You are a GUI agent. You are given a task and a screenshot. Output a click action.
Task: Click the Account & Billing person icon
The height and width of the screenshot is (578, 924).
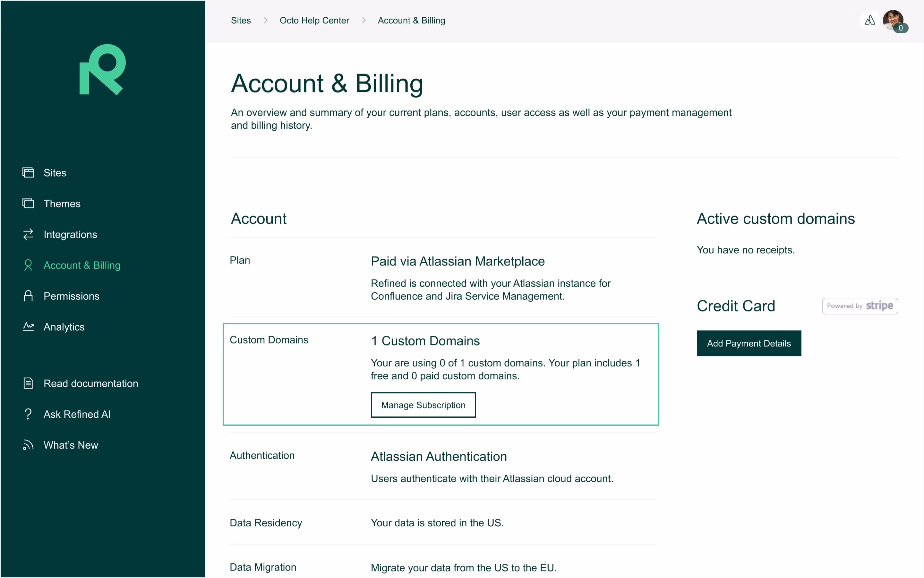pos(28,265)
